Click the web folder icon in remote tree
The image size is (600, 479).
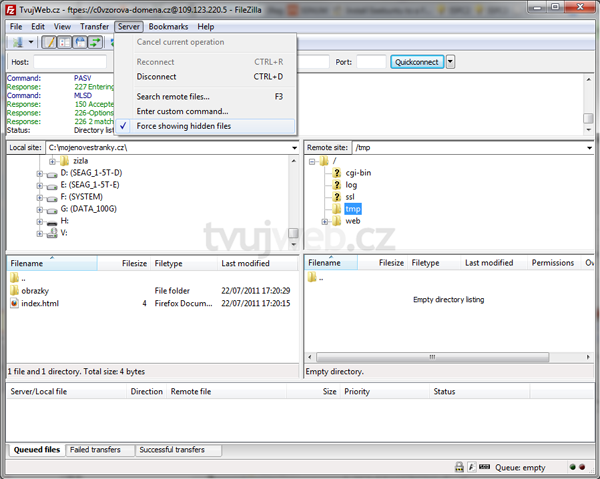click(336, 221)
